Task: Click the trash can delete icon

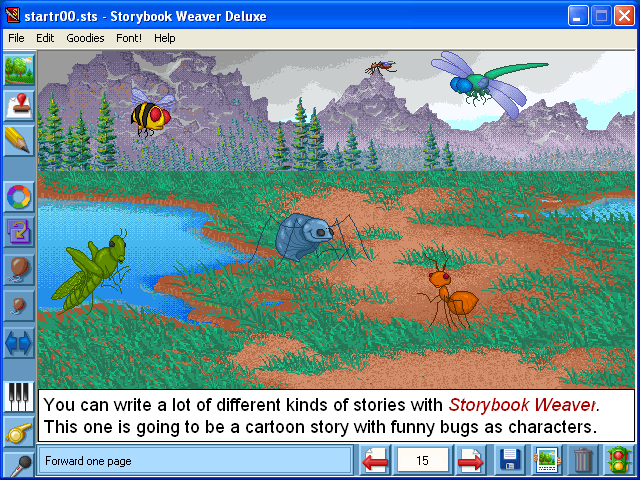Action: (x=583, y=461)
